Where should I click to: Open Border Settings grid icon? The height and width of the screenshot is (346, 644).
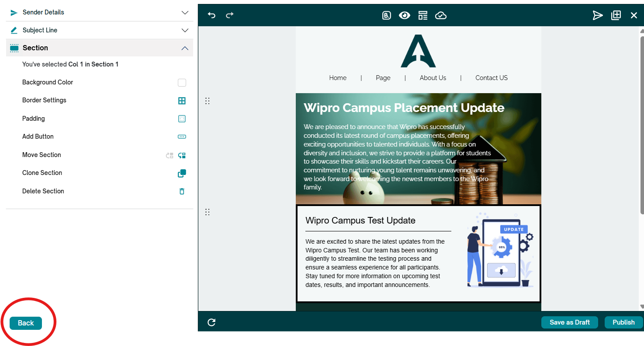[x=182, y=101]
